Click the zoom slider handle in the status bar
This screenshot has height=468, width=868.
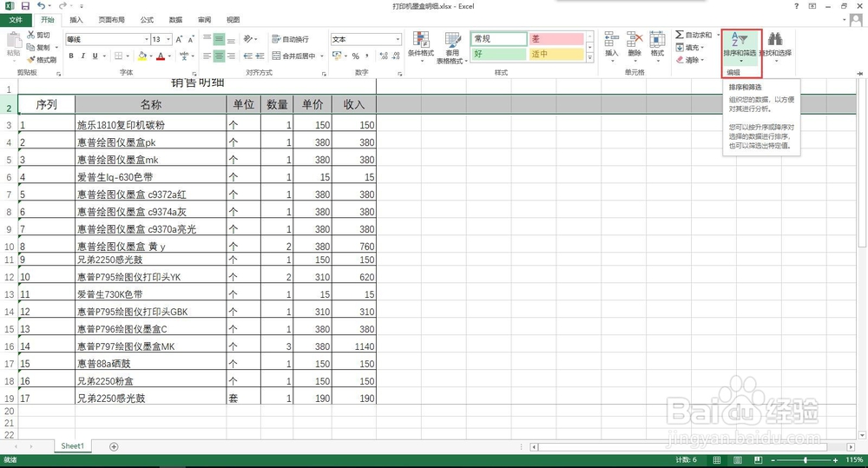click(x=806, y=460)
